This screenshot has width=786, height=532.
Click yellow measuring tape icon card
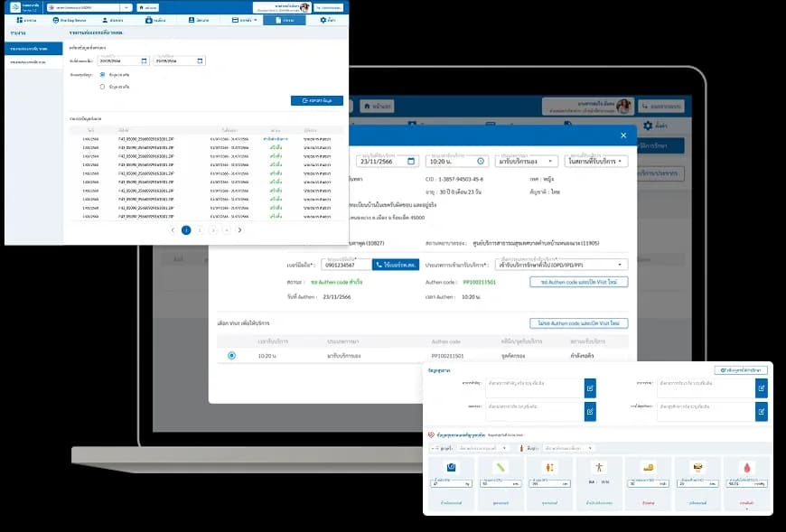(648, 467)
